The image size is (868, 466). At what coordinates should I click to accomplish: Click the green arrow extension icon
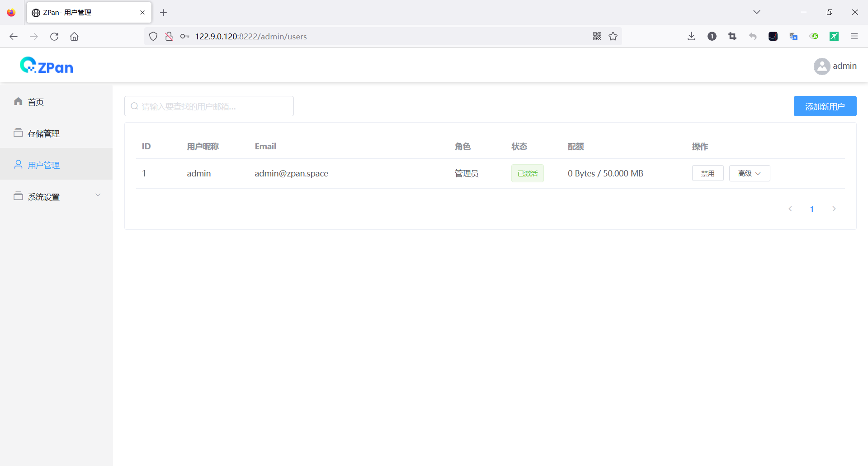(x=834, y=37)
